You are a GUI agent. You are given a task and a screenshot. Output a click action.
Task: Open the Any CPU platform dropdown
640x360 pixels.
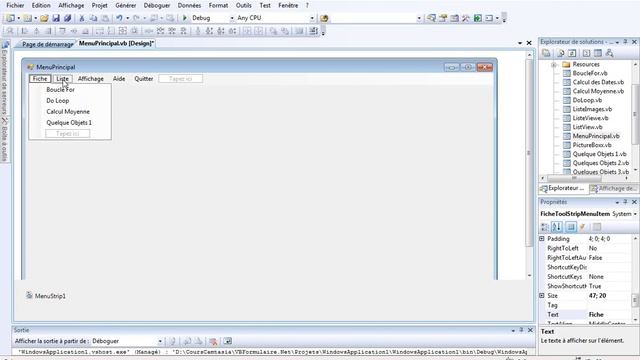point(312,18)
